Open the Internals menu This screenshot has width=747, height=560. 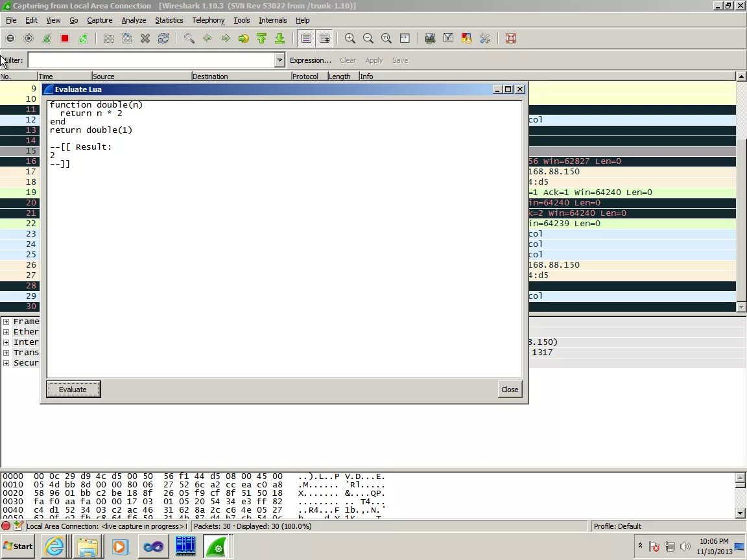point(272,20)
